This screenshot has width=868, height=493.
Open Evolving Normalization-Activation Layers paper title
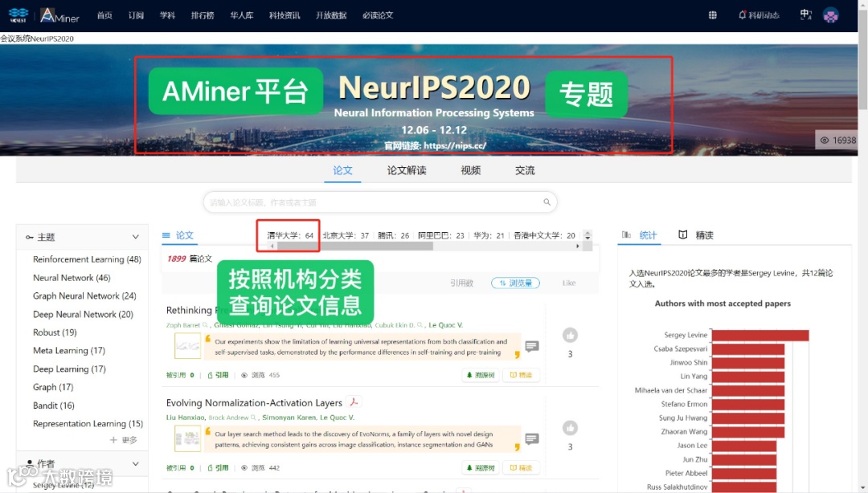coord(254,403)
